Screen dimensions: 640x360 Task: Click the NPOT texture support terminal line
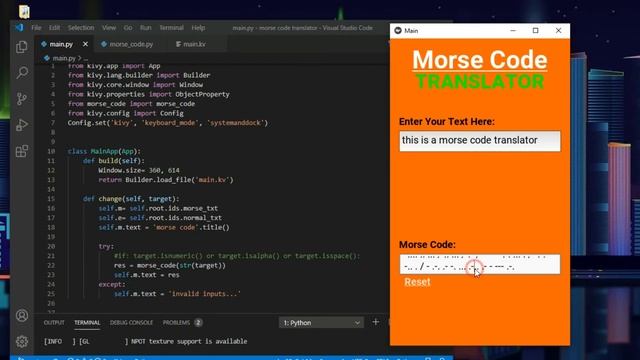(145, 341)
